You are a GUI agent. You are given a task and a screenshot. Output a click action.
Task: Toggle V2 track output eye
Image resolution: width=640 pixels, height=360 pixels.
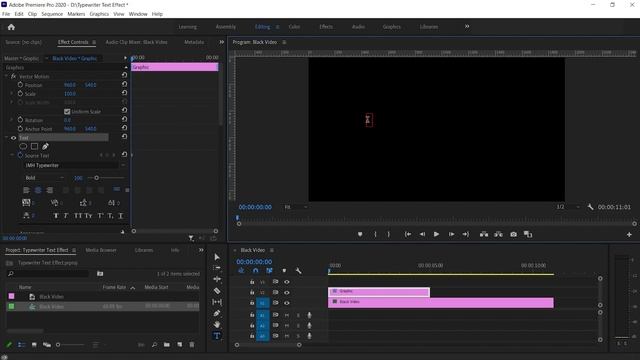tap(287, 292)
